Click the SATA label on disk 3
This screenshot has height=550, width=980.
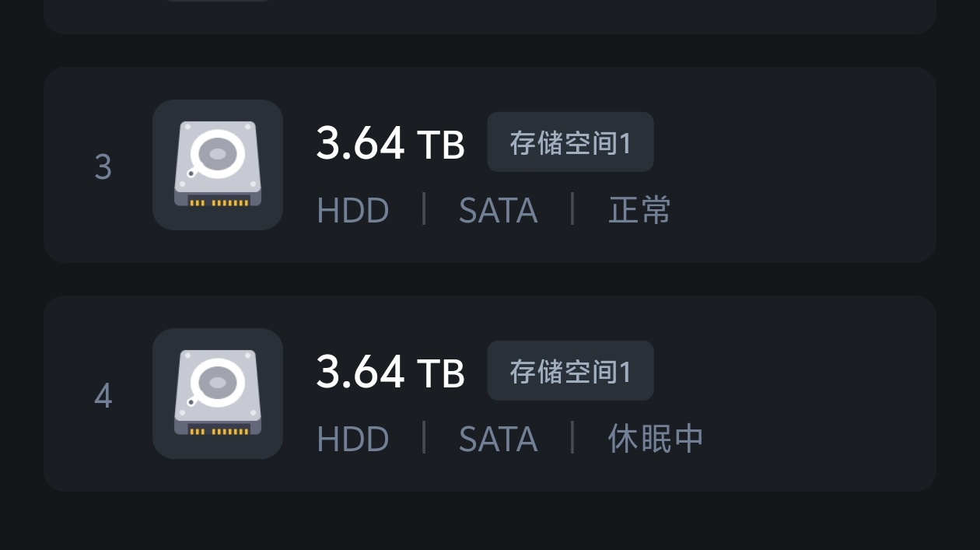point(498,211)
